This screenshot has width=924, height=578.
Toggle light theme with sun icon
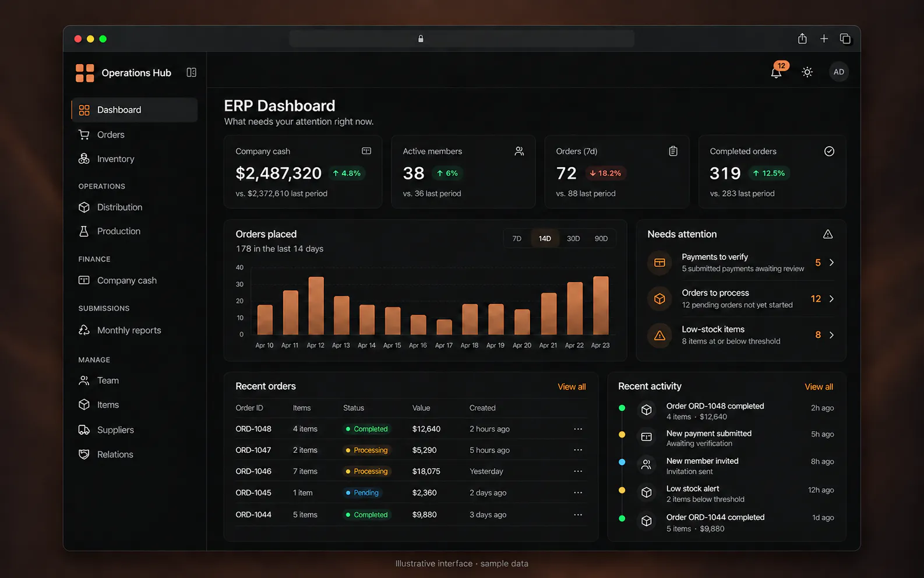tap(807, 72)
